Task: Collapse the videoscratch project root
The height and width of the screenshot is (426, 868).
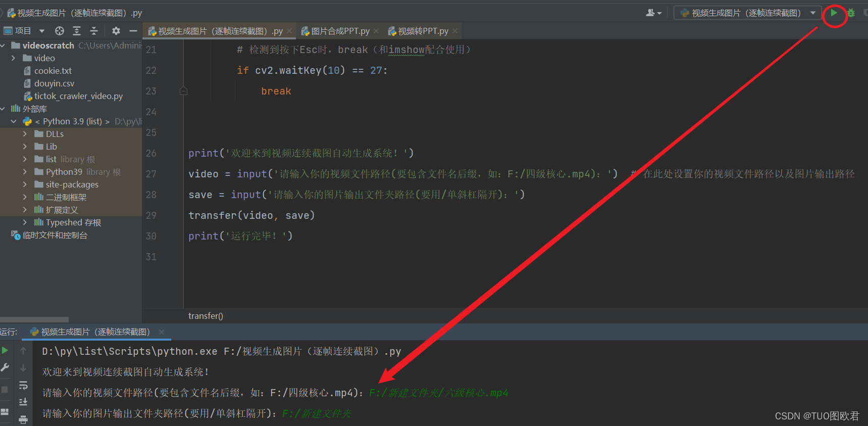Action: pyautogui.click(x=3, y=45)
